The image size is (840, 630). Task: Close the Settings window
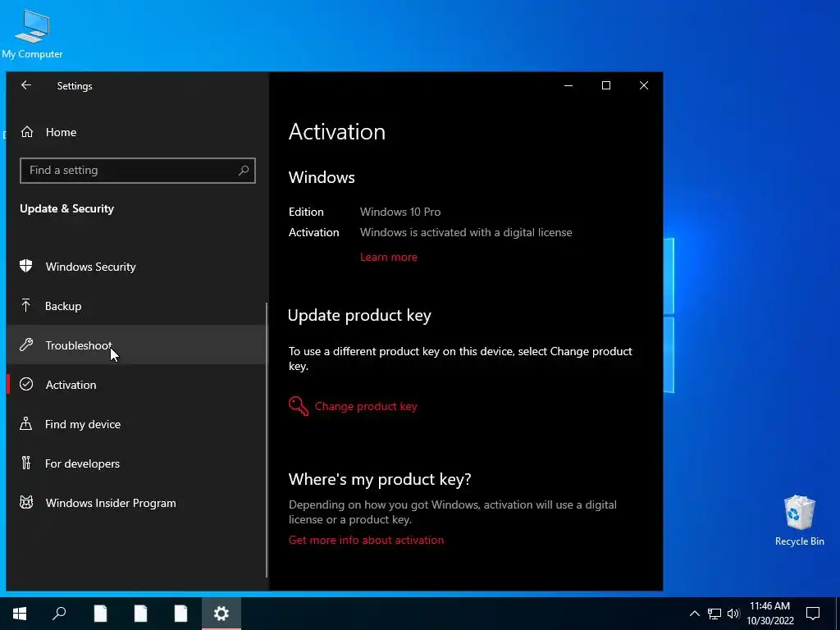(x=644, y=85)
